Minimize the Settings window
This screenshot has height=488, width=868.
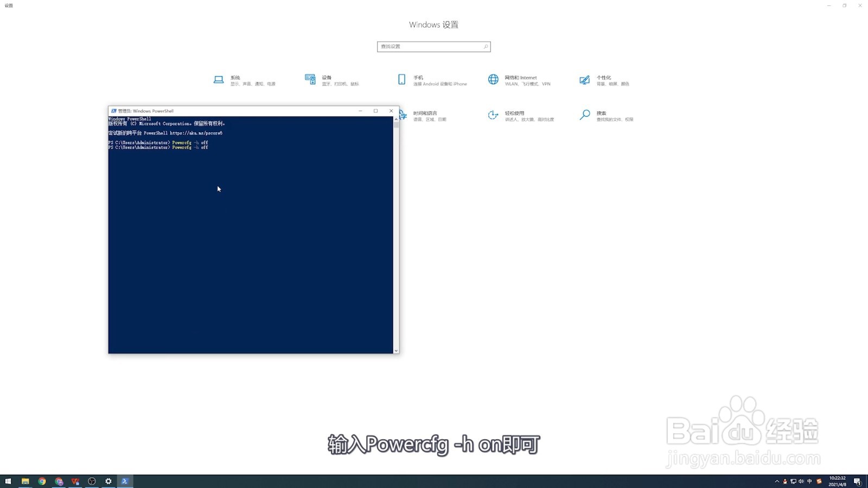pyautogui.click(x=829, y=5)
